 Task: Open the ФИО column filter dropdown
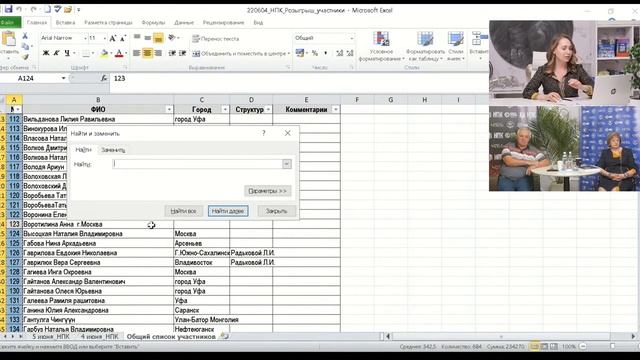coord(169,109)
